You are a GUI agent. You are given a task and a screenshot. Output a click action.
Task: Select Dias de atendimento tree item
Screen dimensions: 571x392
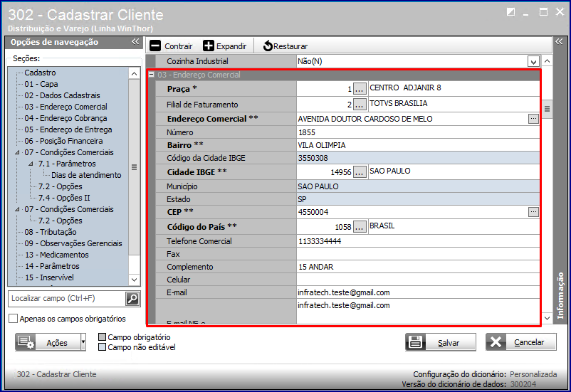click(86, 175)
